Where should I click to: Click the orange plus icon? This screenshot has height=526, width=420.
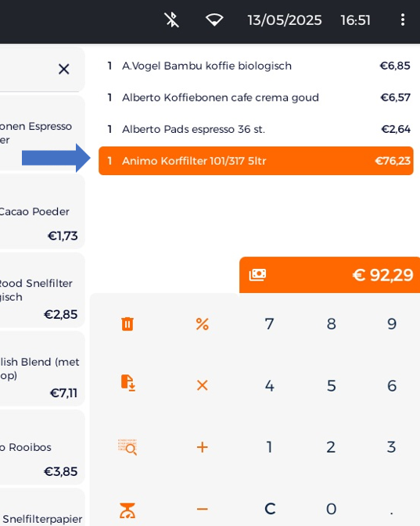pyautogui.click(x=202, y=447)
